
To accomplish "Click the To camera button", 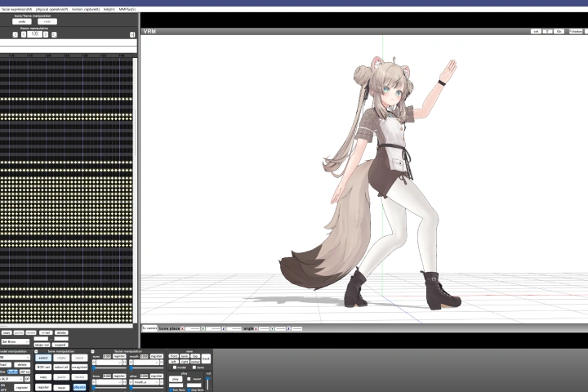I will tap(149, 328).
